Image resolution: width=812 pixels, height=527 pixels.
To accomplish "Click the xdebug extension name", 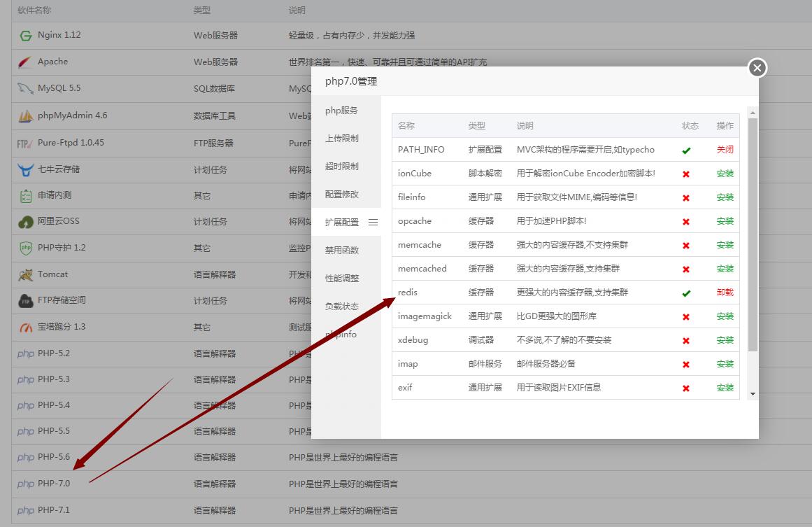I will coord(413,340).
